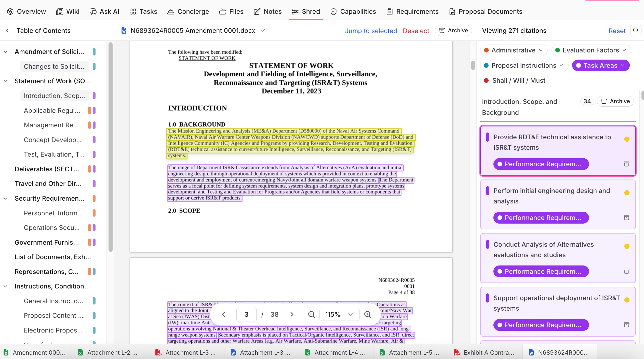Open Government Furnished section in table of contents

(47, 242)
